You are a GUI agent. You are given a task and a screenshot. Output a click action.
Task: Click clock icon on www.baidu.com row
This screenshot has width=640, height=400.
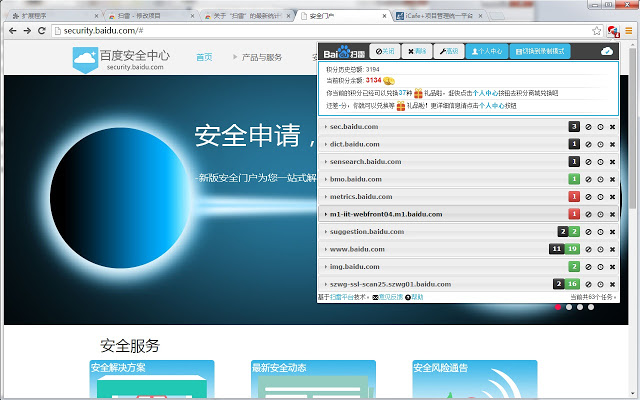coord(600,249)
